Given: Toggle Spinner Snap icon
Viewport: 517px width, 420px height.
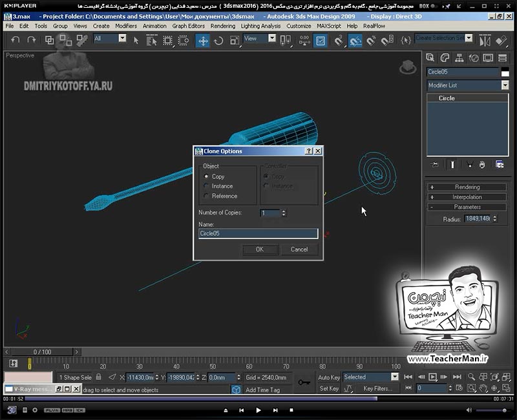Looking at the screenshot, I should 387,41.
